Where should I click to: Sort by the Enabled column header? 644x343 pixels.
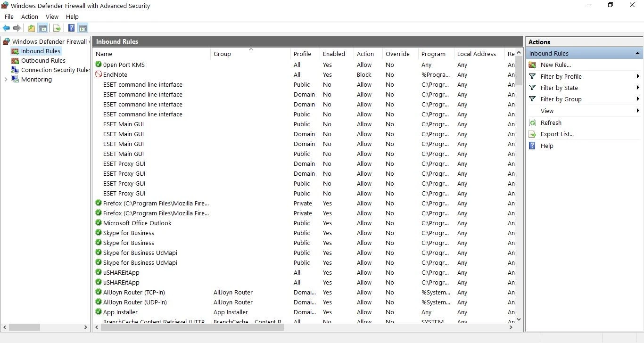click(337, 54)
